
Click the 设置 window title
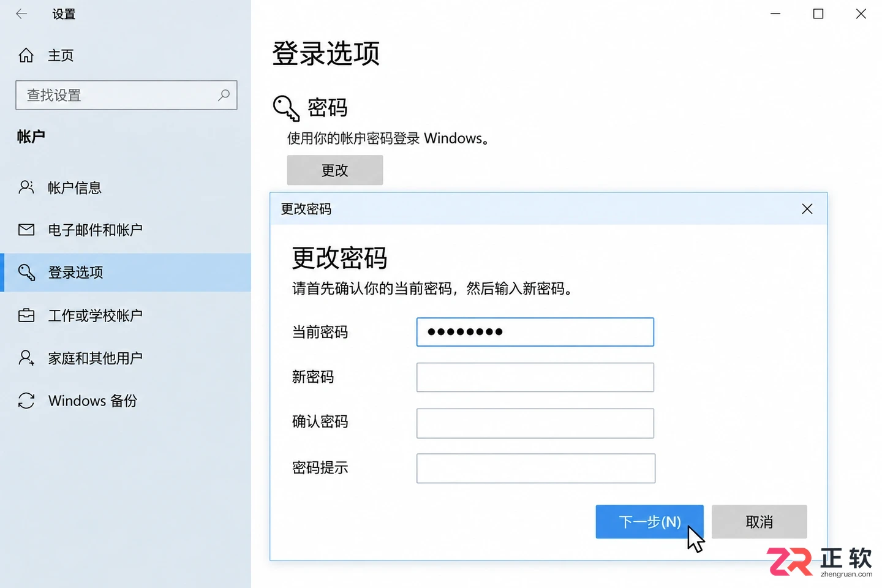point(64,13)
